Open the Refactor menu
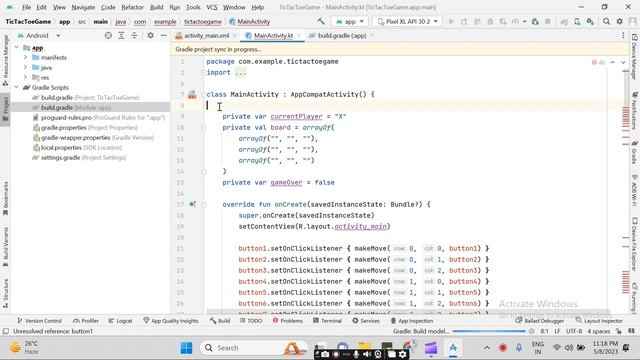 [x=133, y=7]
